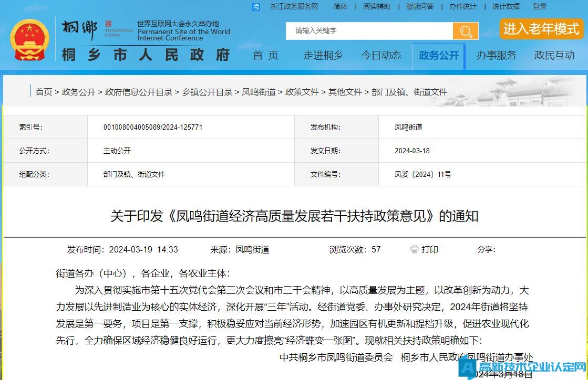Click into the keyword search field
Viewport: 588px width, 380px height.
[369, 30]
